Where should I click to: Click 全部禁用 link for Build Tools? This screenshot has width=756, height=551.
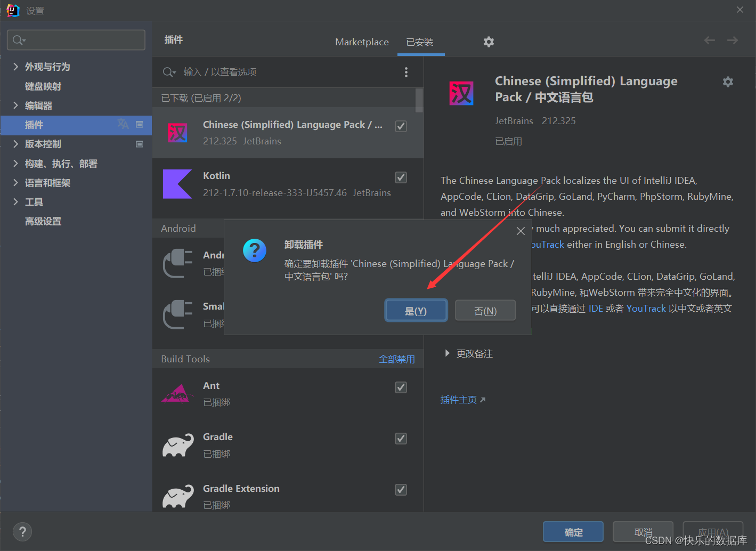point(397,359)
